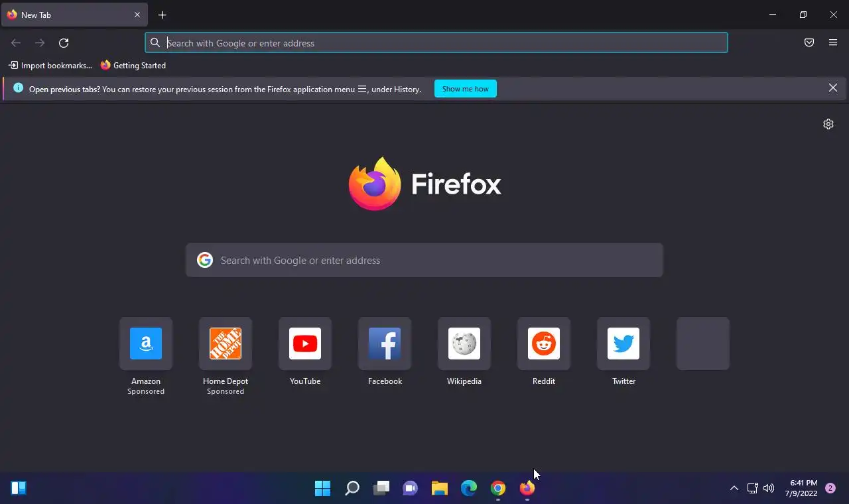Open volume tray icon
The width and height of the screenshot is (849, 504).
[769, 489]
